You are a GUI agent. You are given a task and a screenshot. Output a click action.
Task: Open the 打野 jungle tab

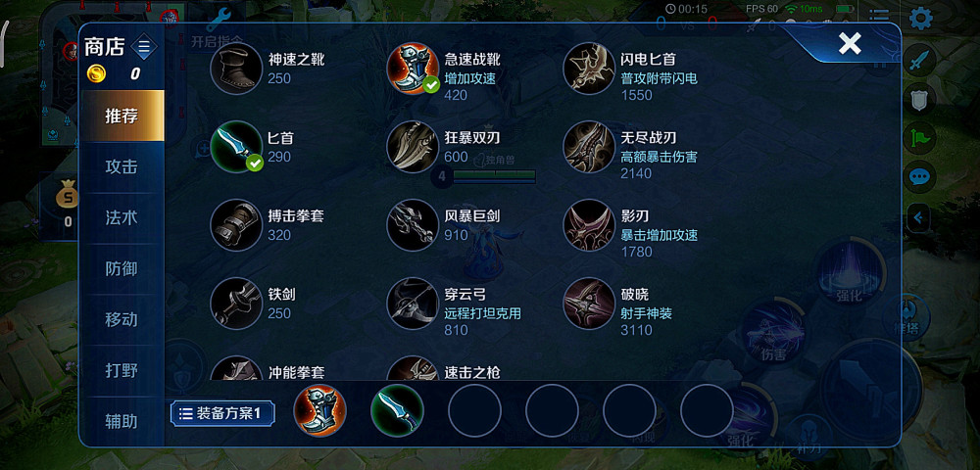point(122,371)
